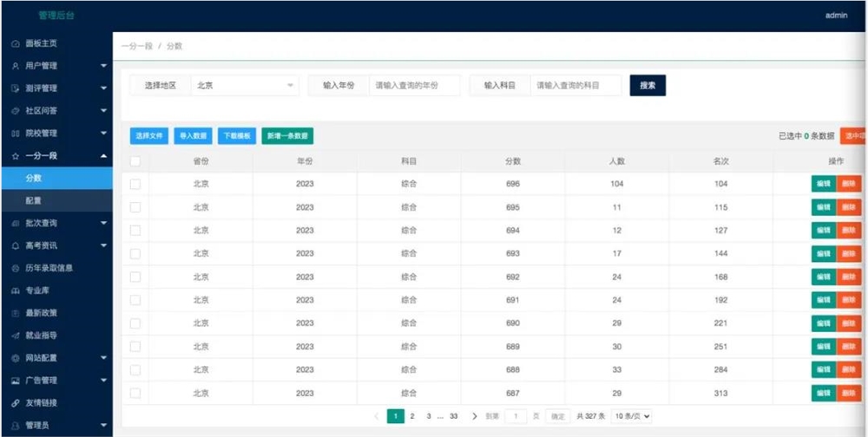The width and height of the screenshot is (868, 437).
Task: Click the 导入数据 button
Action: pyautogui.click(x=194, y=136)
